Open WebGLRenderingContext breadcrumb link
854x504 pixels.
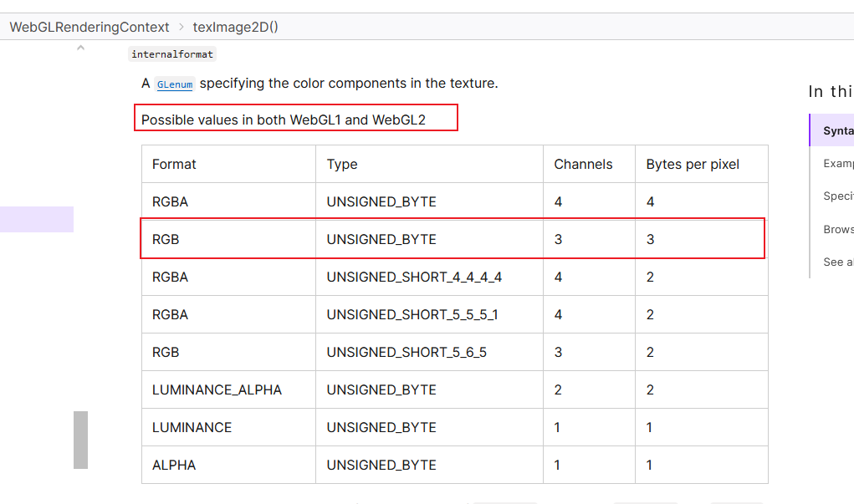coord(89,27)
